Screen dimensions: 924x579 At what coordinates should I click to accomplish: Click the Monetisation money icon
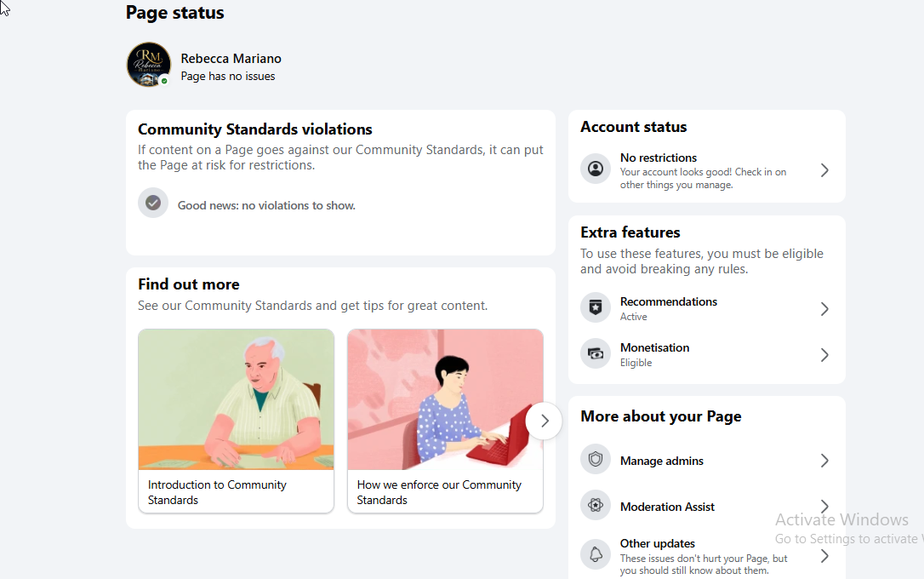(x=596, y=353)
